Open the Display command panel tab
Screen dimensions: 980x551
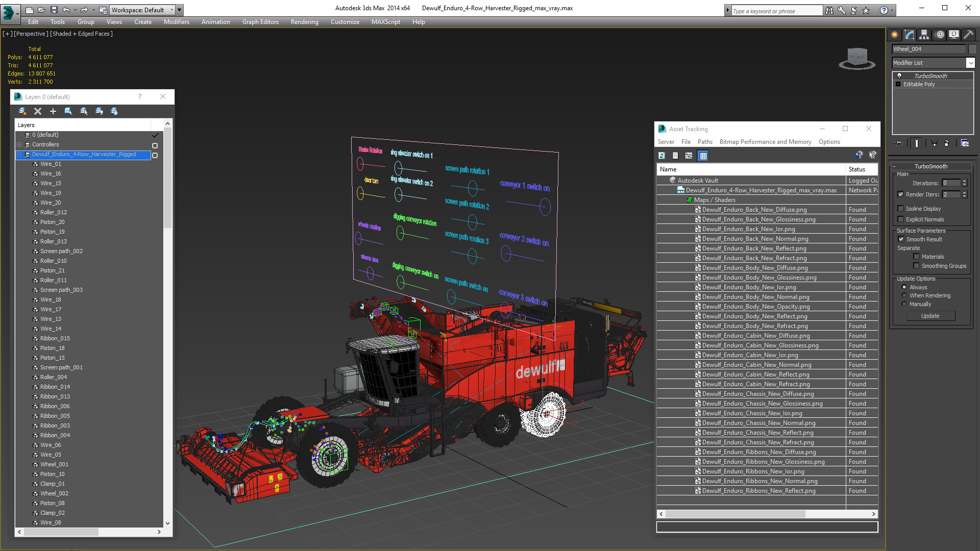pyautogui.click(x=954, y=35)
